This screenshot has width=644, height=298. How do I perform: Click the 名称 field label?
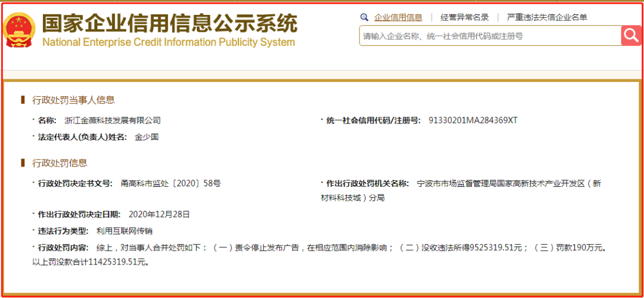(47, 121)
